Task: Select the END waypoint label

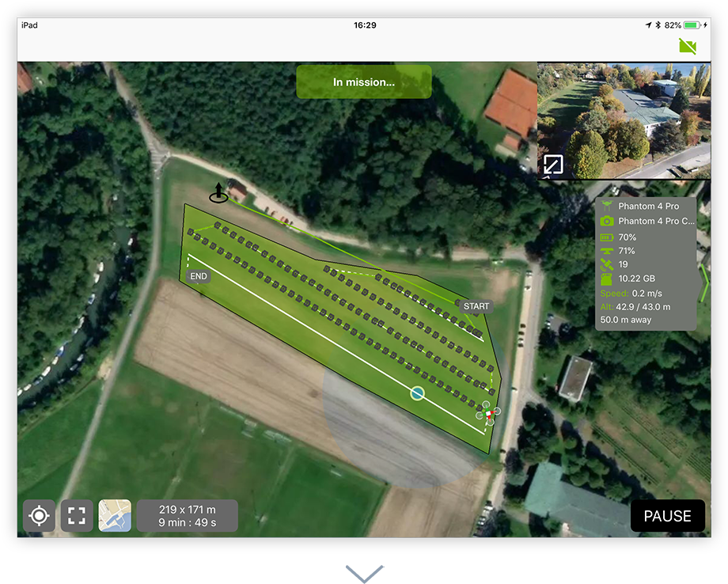Action: coord(199,276)
